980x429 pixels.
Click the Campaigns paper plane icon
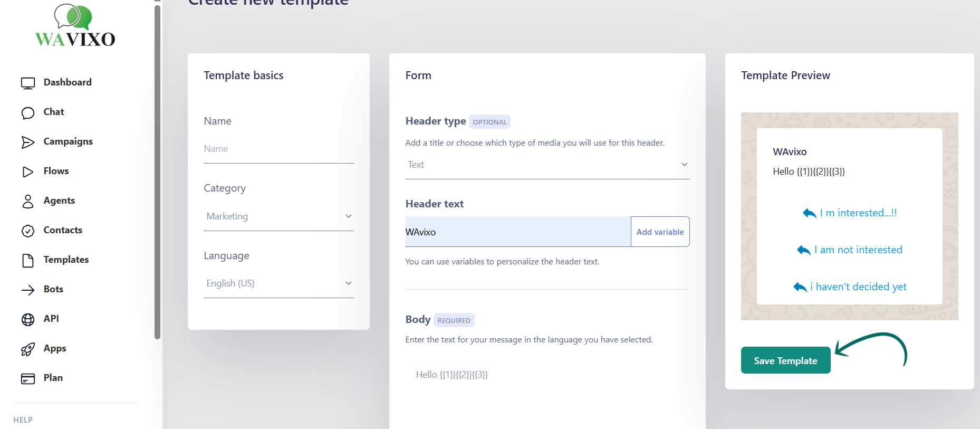point(28,142)
